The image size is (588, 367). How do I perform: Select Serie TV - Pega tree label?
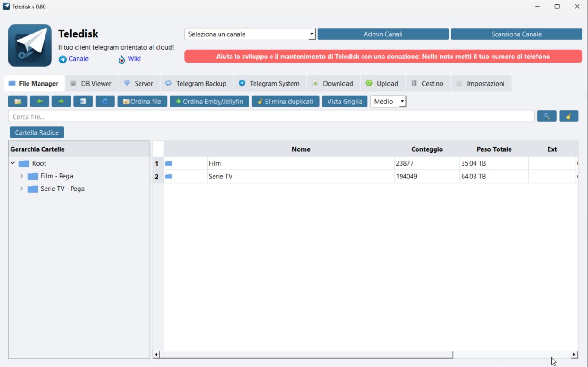(x=62, y=189)
